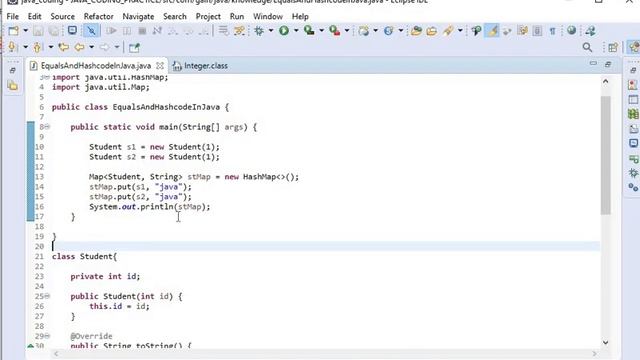640x360 pixels.
Task: Open the Project menu
Action: 208,16
